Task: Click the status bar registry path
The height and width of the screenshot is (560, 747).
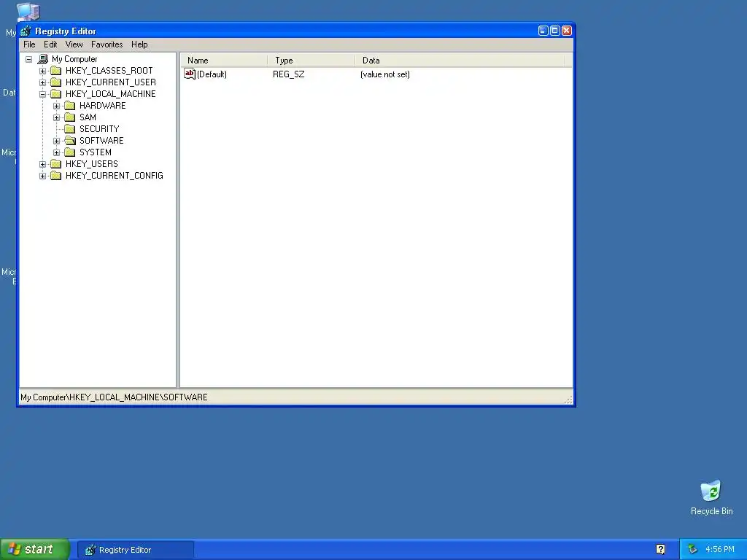Action: click(x=114, y=397)
